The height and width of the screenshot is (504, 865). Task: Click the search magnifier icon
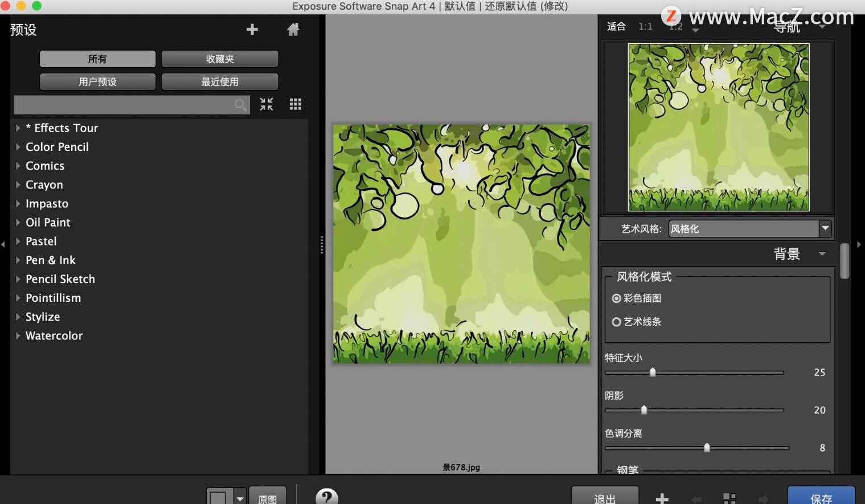240,105
